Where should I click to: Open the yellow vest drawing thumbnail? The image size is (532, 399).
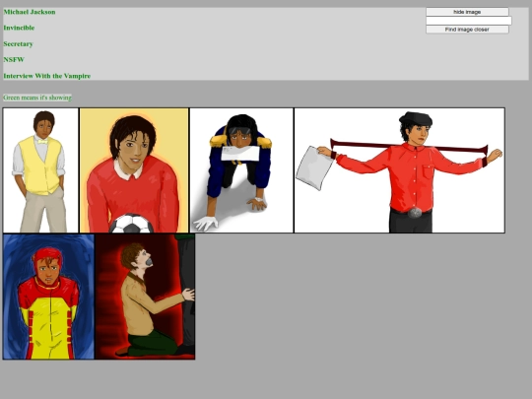click(x=40, y=170)
